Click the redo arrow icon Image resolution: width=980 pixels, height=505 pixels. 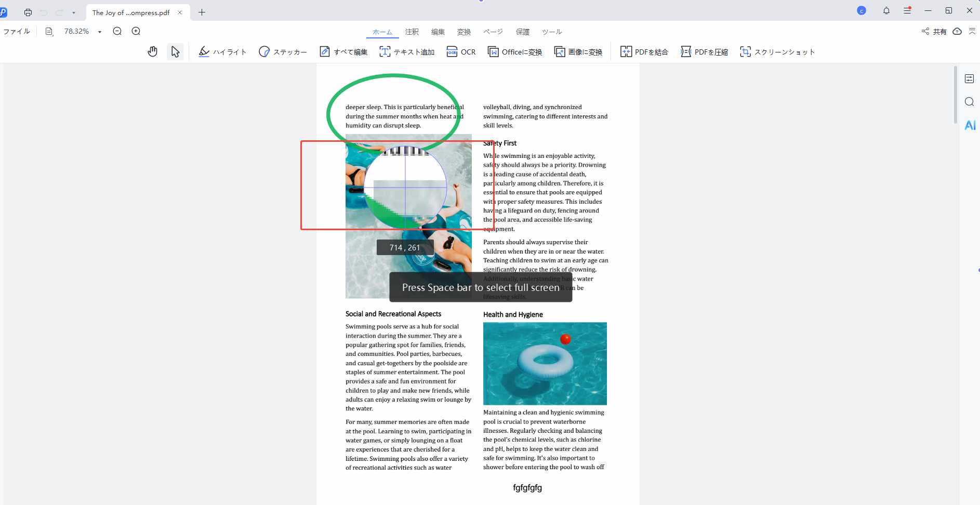click(59, 12)
